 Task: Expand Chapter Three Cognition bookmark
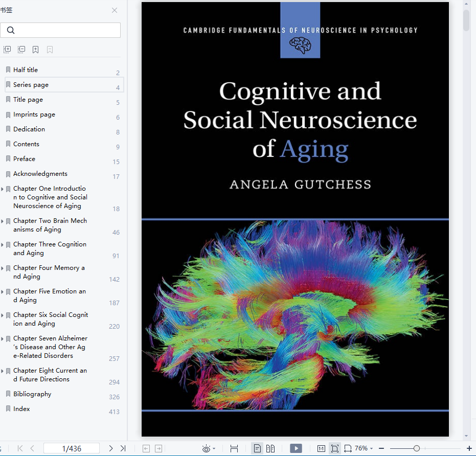click(x=3, y=245)
